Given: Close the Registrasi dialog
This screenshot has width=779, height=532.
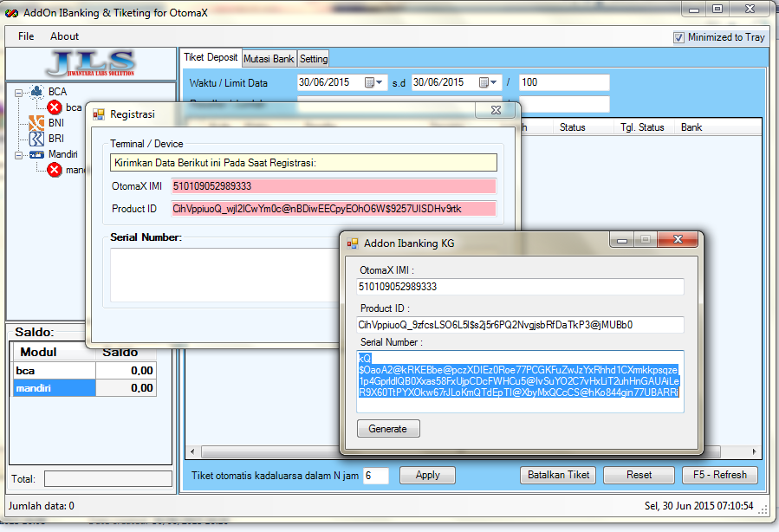Looking at the screenshot, I should tap(496, 110).
